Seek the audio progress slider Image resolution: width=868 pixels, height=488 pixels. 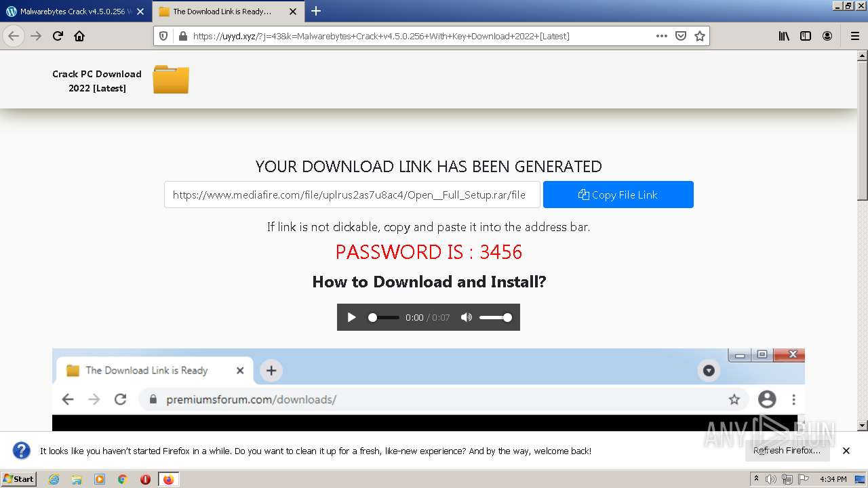tap(384, 317)
